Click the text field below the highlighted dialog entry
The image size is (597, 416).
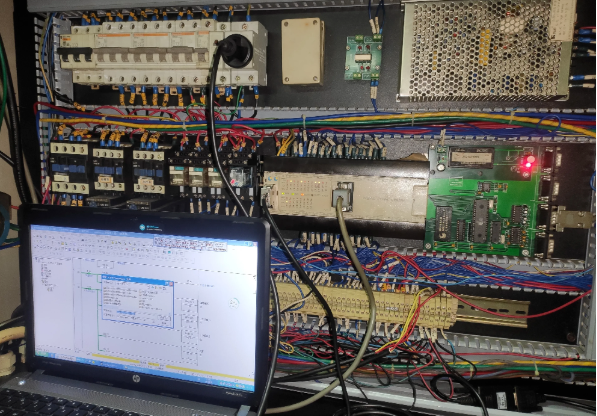click(x=129, y=318)
